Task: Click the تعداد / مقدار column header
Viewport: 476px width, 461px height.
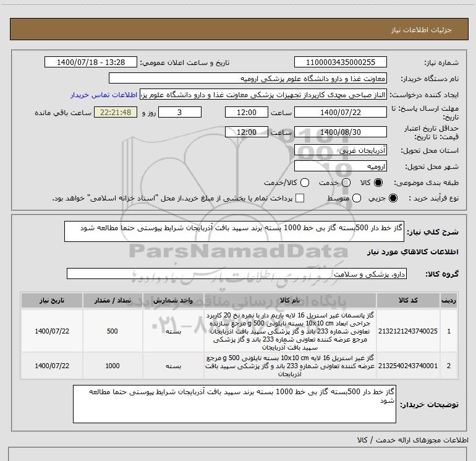Action: (x=113, y=301)
